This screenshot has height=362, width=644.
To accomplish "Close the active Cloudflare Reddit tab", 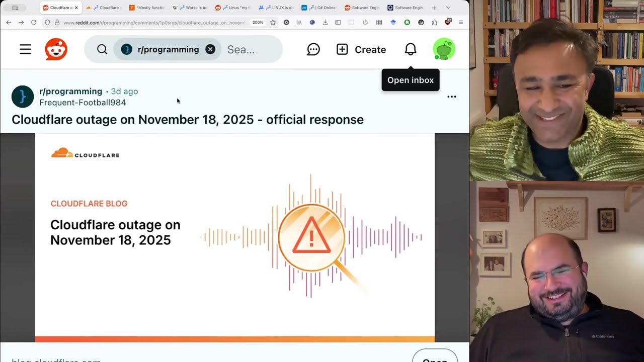I will coord(76,8).
